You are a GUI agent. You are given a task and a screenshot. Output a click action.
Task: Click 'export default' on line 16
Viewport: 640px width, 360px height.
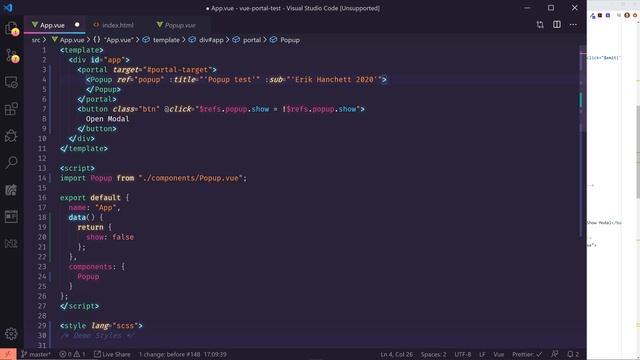tap(90, 198)
